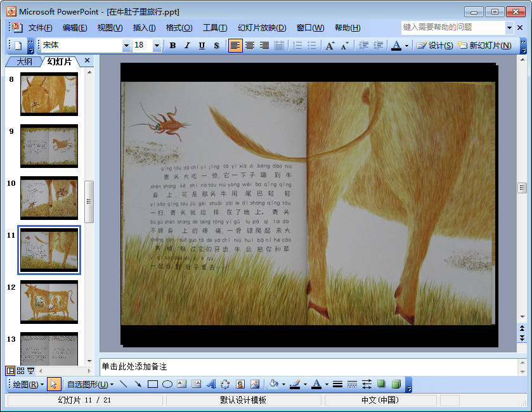The image size is (532, 412).
Task: Set text alignment to left
Action: (235, 46)
